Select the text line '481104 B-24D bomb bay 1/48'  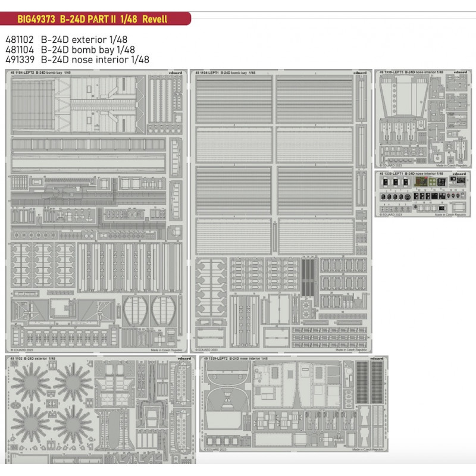pyautogui.click(x=70, y=49)
